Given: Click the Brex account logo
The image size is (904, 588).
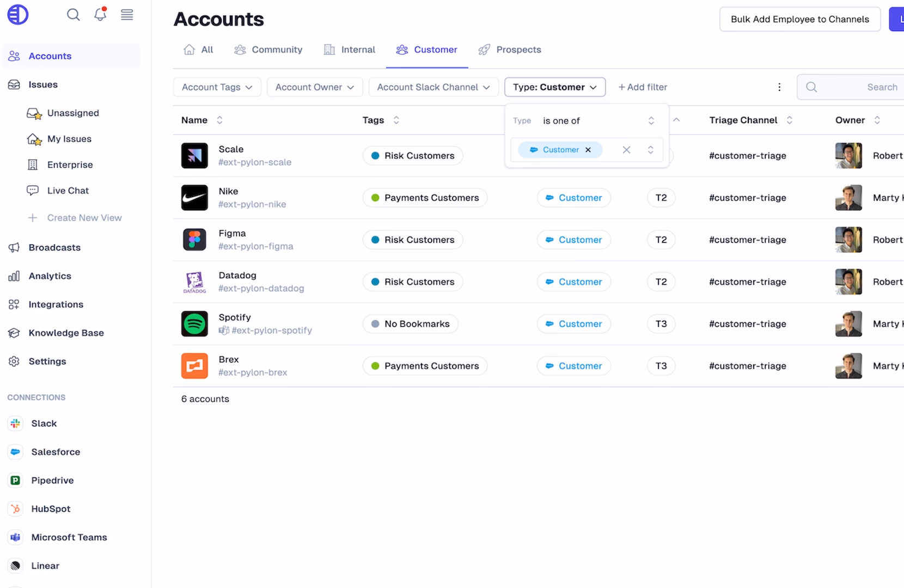Looking at the screenshot, I should tap(194, 366).
